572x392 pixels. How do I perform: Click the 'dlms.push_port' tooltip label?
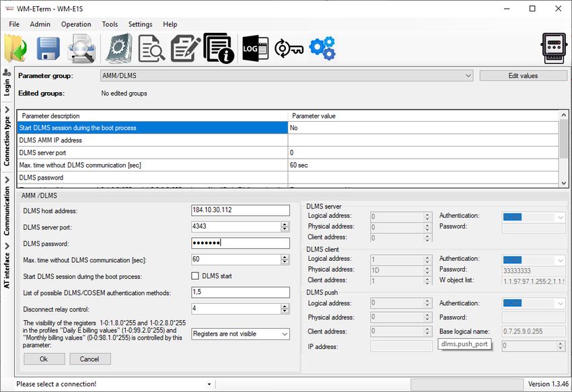[464, 344]
